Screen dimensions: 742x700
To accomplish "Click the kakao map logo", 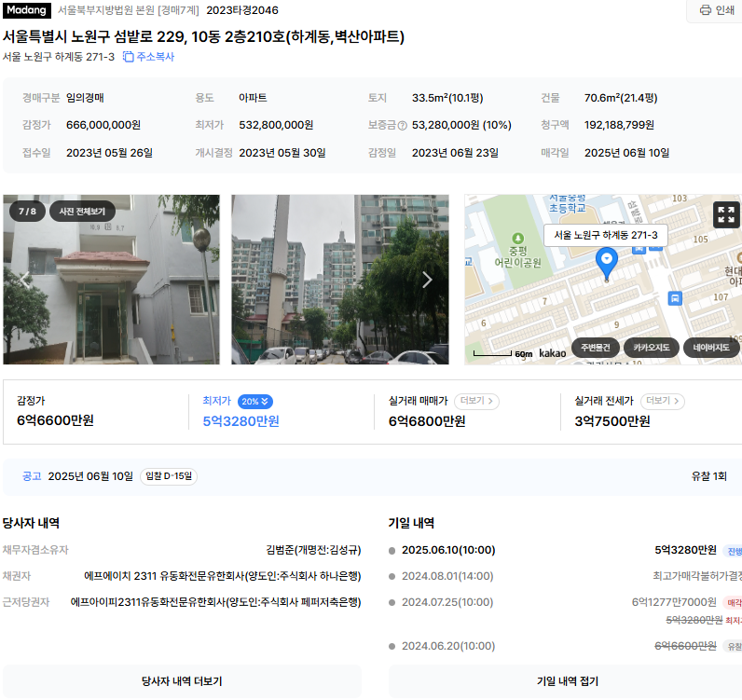I will pyautogui.click(x=552, y=353).
